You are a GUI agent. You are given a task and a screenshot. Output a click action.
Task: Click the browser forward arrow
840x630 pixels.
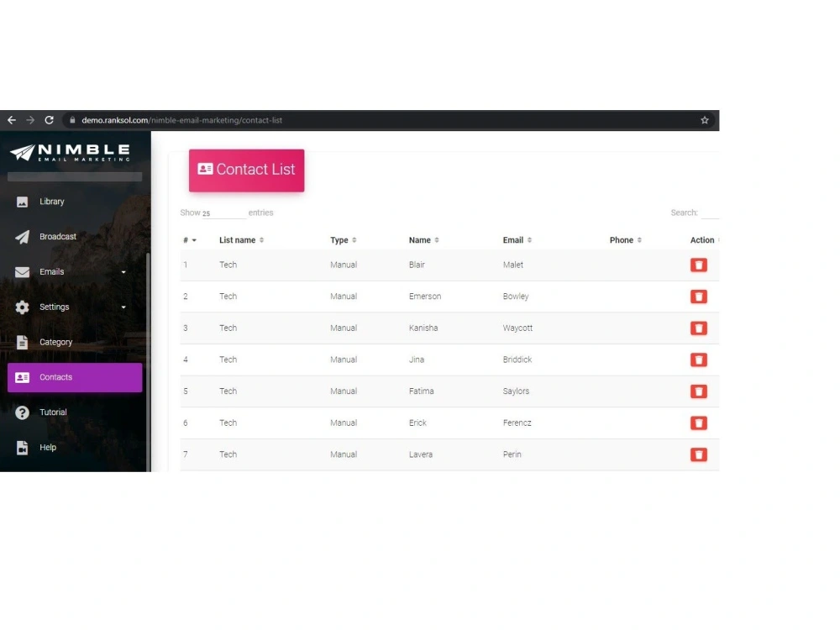click(30, 120)
